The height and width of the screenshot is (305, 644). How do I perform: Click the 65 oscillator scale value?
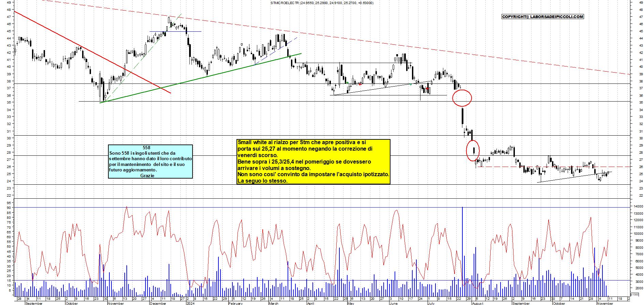click(x=9, y=232)
